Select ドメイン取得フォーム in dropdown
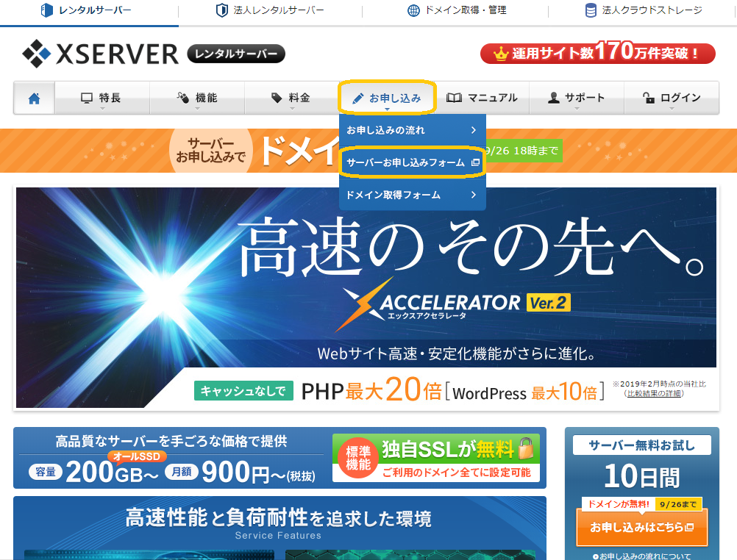This screenshot has height=560, width=737. [412, 195]
